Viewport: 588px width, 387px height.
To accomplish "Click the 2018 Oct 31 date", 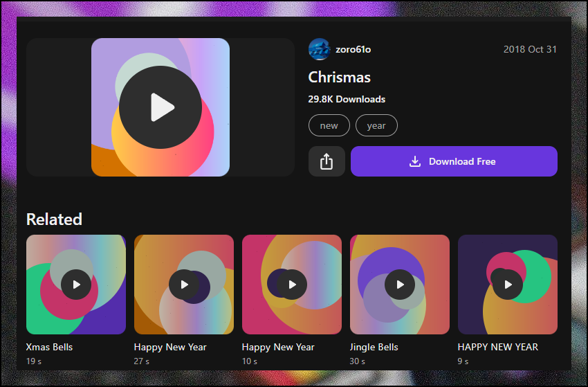I will 530,49.
